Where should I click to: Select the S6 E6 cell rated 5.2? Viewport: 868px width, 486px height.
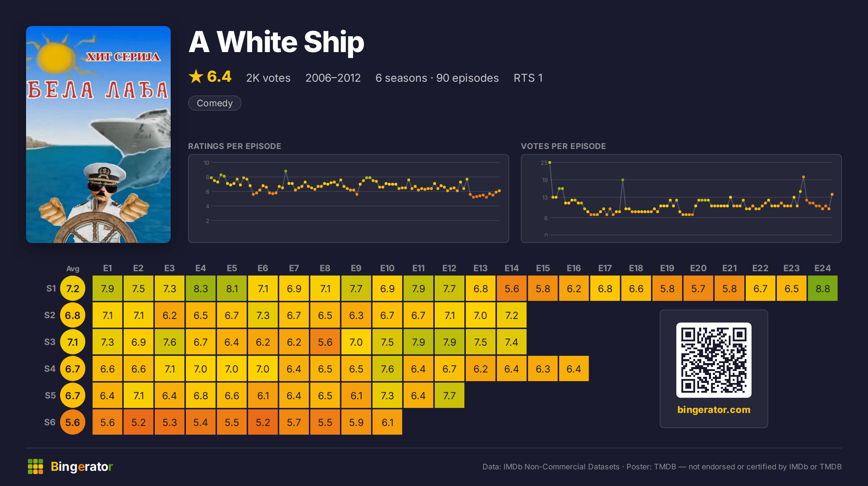pos(263,422)
